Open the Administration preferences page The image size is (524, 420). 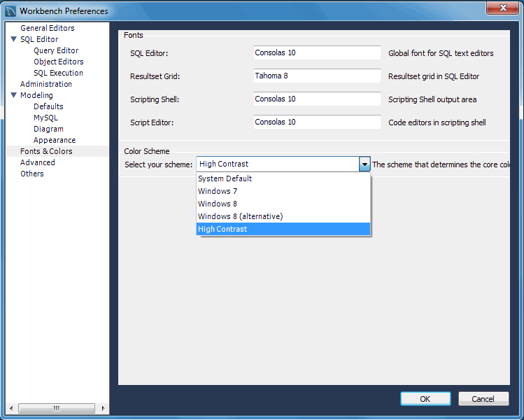(x=45, y=84)
